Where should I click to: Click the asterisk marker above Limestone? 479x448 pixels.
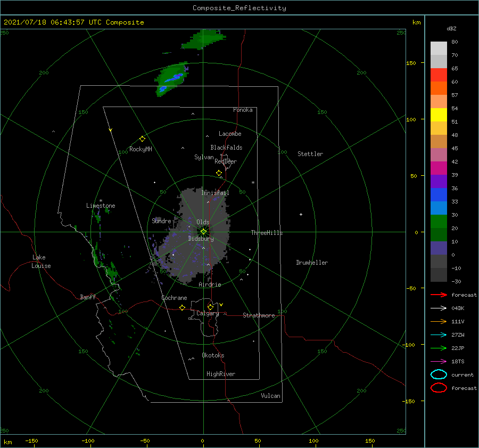[x=101, y=201]
